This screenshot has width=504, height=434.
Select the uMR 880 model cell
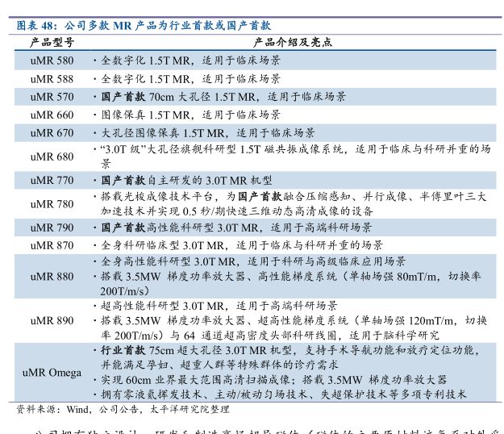click(52, 277)
